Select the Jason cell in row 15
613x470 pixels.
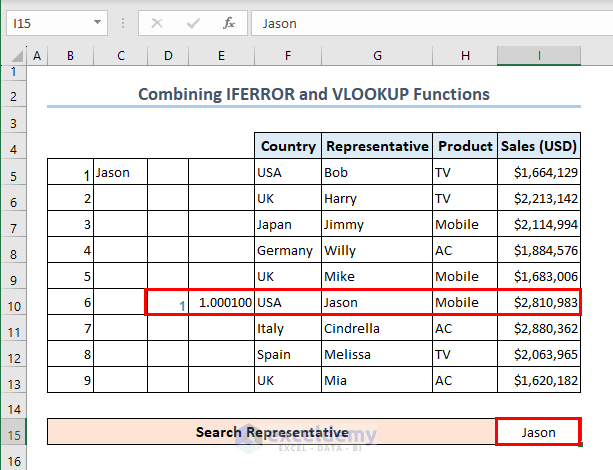539,432
